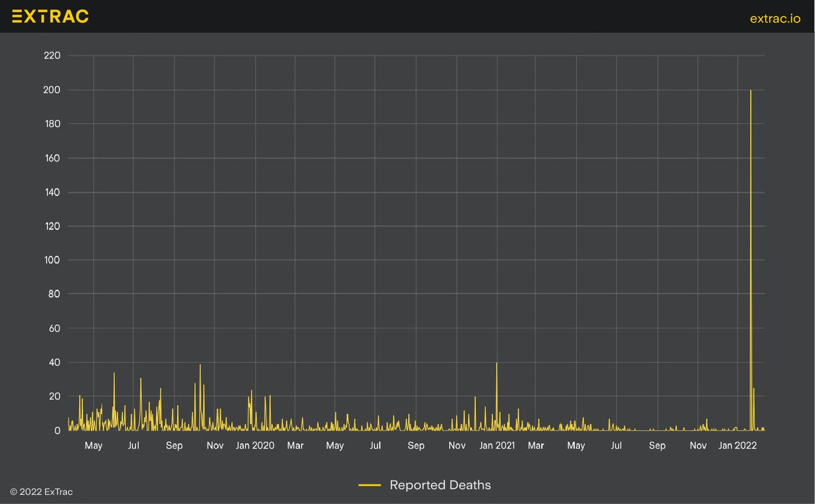
Task: Click the 220 value on the y-axis
Action: coord(52,56)
